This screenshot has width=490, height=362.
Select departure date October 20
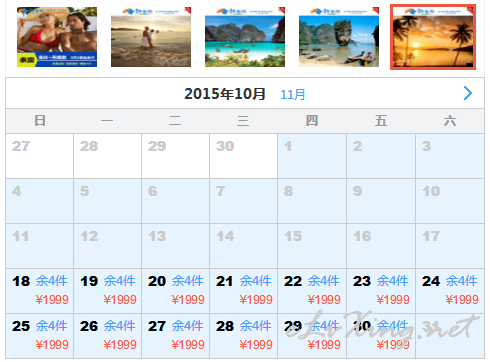pos(176,291)
